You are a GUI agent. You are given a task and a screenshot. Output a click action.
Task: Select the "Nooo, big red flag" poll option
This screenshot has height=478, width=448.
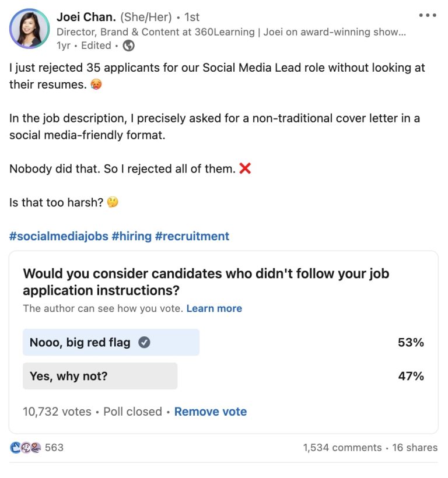point(111,342)
